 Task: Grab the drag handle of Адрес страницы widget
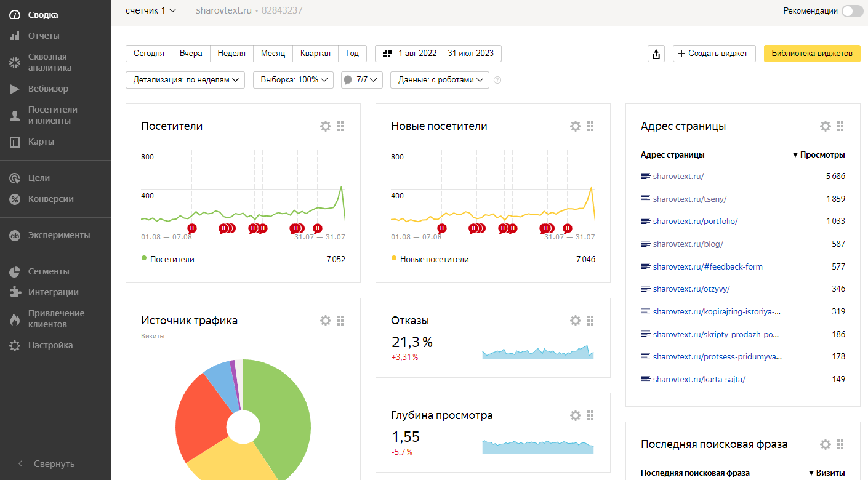(840, 126)
